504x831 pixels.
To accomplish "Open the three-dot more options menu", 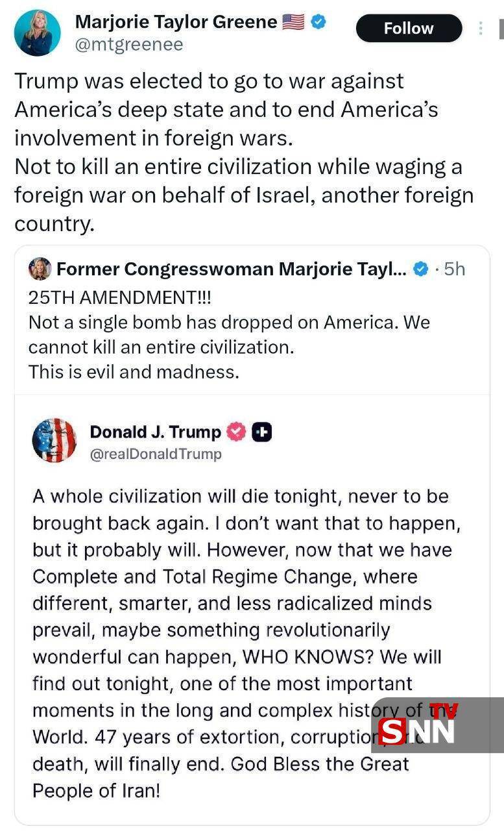I will point(481,29).
